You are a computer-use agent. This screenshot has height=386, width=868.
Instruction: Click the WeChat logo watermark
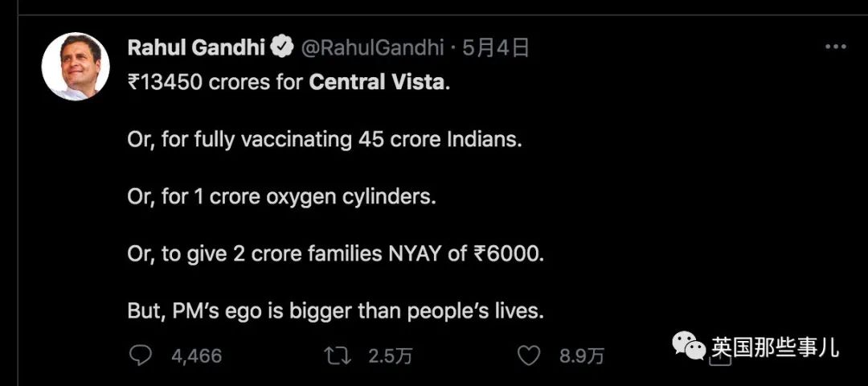[689, 346]
